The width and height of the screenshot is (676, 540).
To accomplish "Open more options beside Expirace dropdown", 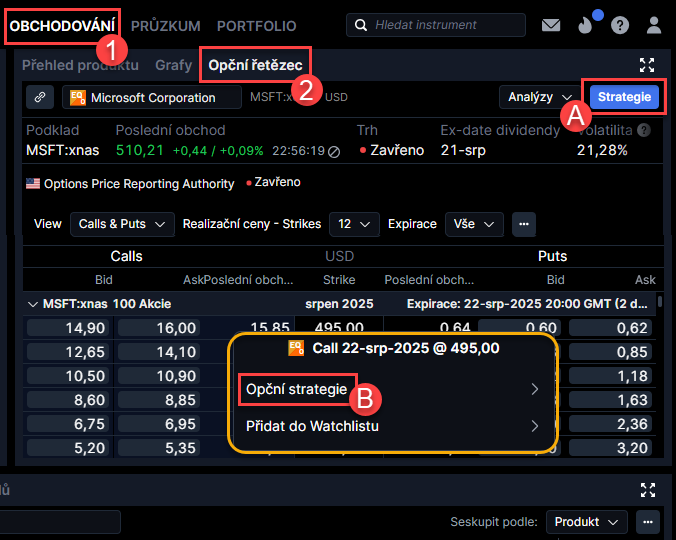I will tap(524, 224).
